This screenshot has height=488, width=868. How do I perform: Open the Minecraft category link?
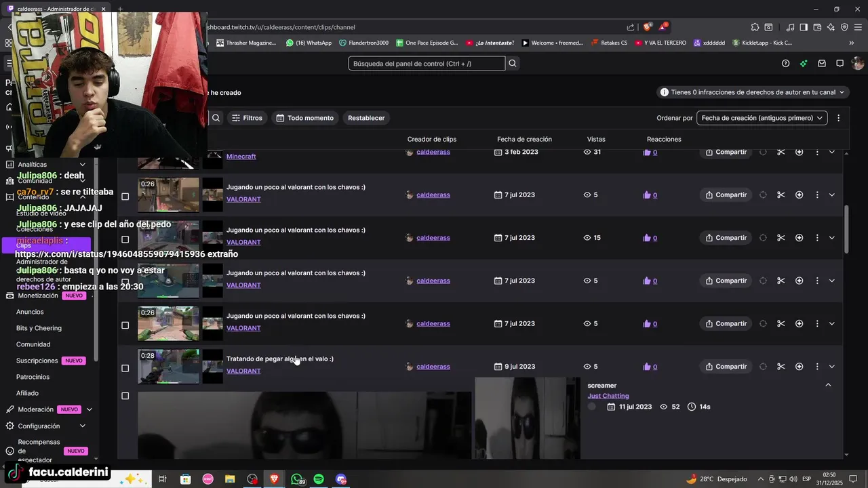coord(241,156)
